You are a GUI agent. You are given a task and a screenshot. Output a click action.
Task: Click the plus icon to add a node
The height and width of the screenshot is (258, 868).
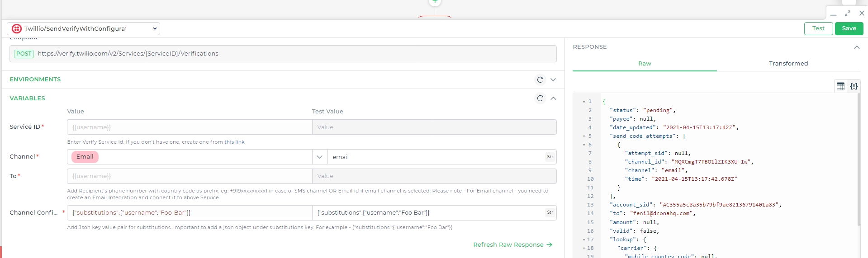(435, 2)
